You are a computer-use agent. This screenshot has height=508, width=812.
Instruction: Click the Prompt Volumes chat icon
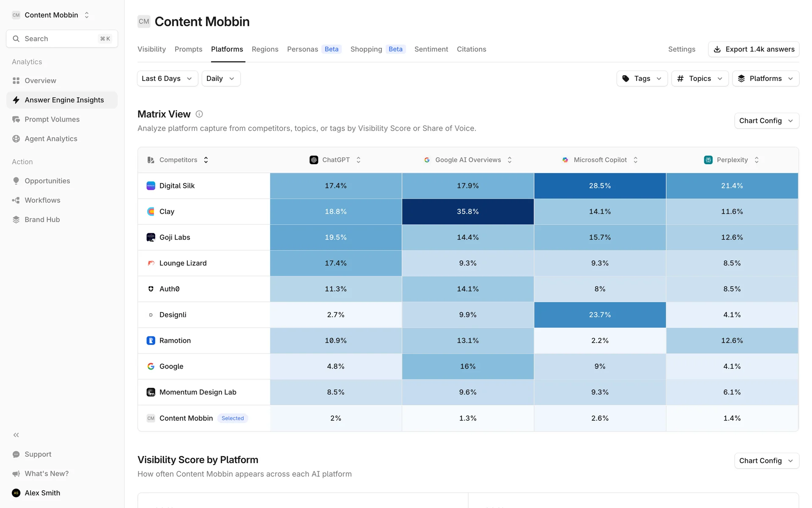[16, 119]
